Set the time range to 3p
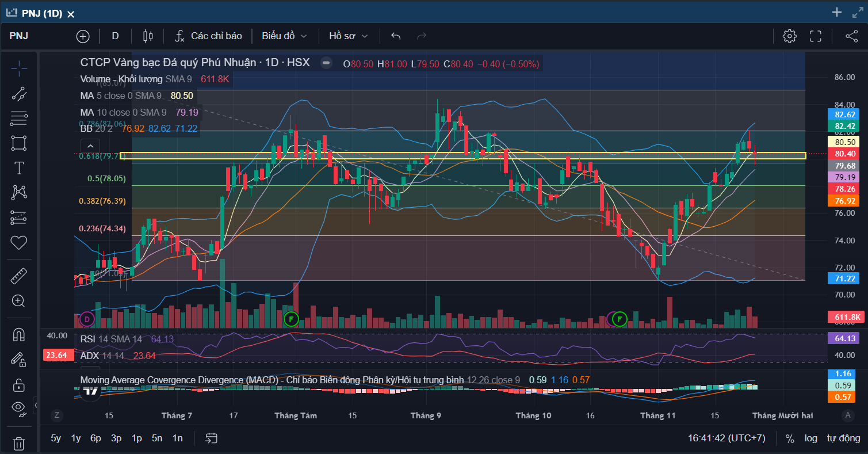This screenshot has width=868, height=454. click(x=116, y=438)
